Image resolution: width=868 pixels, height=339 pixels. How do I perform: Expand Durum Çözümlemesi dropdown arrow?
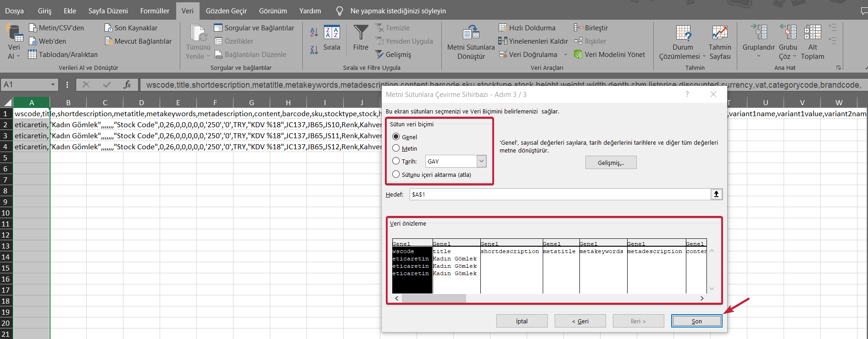[x=704, y=56]
